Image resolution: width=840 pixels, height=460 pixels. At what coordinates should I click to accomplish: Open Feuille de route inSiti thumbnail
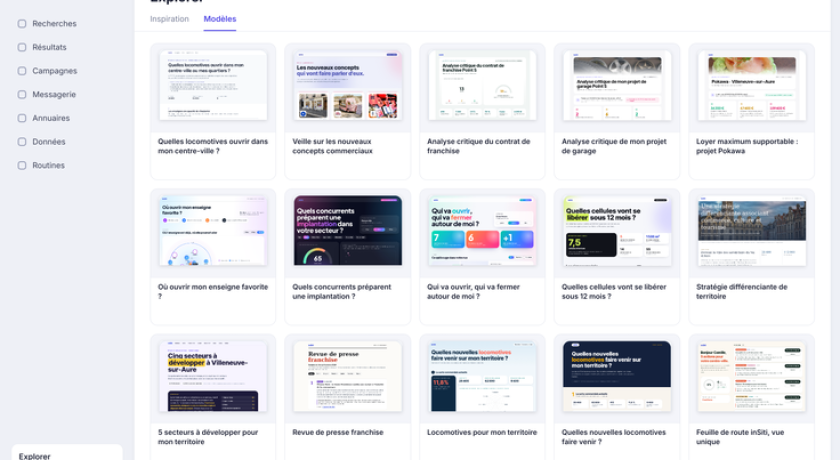coord(752,376)
